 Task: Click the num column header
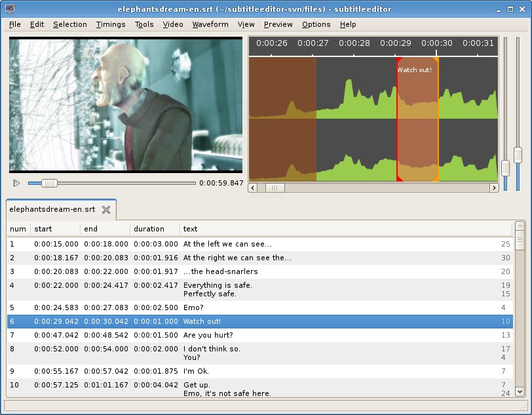pyautogui.click(x=18, y=229)
